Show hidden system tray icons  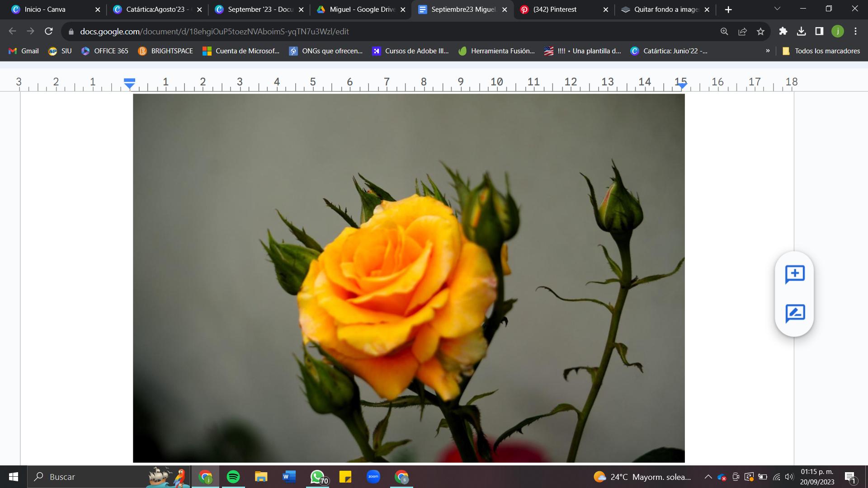[x=708, y=477]
